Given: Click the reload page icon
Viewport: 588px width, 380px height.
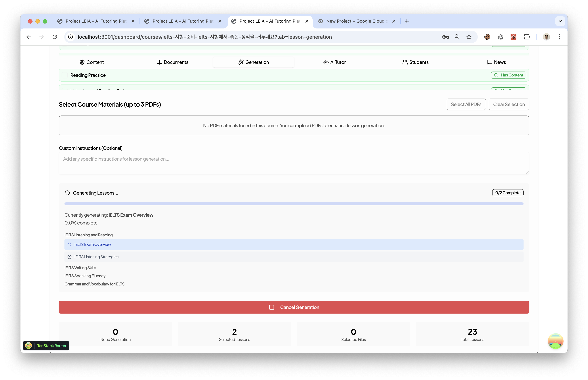Looking at the screenshot, I should click(55, 37).
